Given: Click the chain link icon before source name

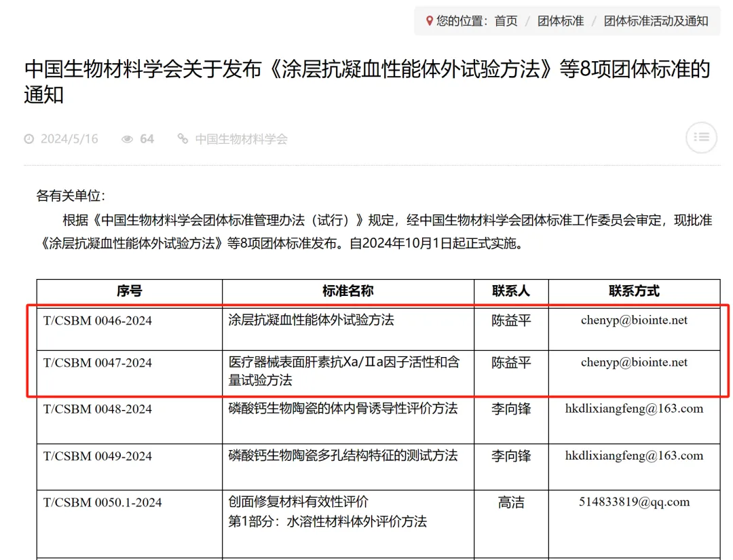Looking at the screenshot, I should coord(183,139).
